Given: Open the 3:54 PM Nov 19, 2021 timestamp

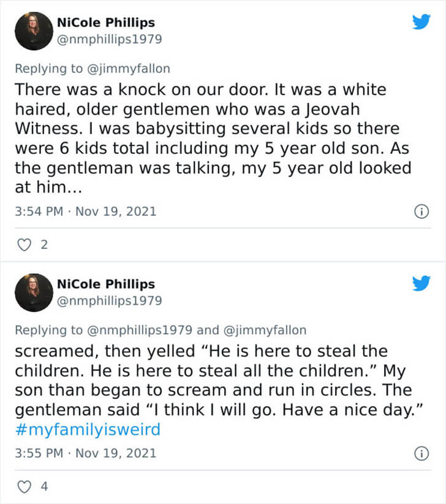Looking at the screenshot, I should pyautogui.click(x=85, y=212).
